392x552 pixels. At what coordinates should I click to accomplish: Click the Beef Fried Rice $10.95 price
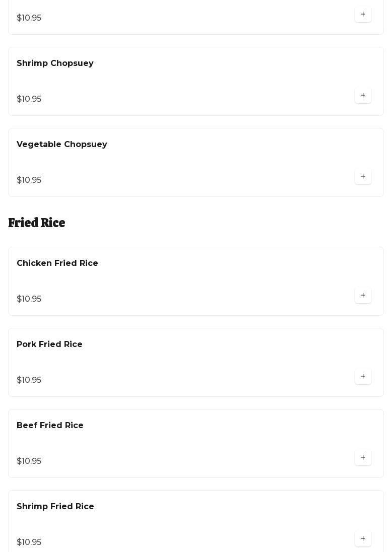coord(29,461)
